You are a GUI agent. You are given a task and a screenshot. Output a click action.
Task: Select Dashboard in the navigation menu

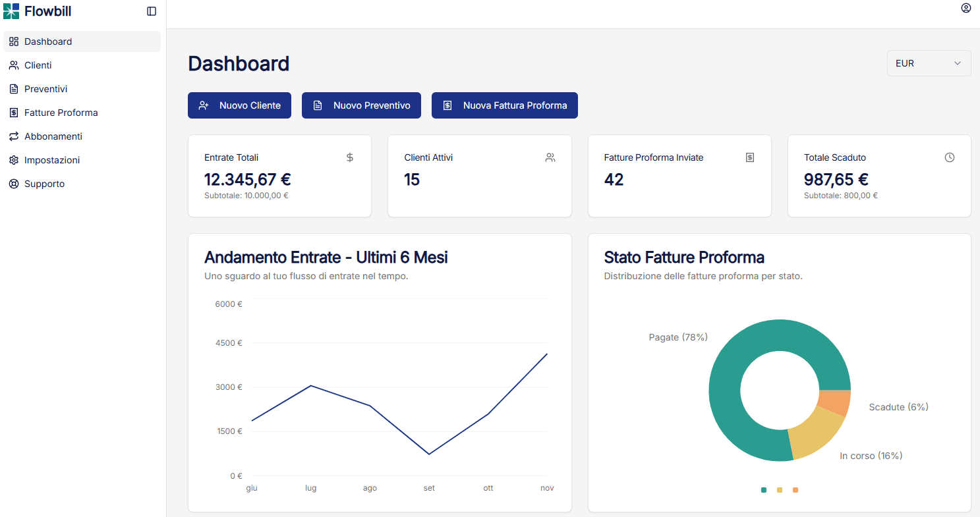[x=47, y=41]
